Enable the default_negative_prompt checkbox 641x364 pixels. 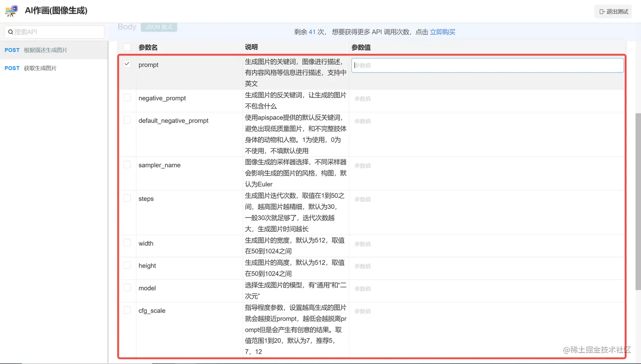click(127, 120)
